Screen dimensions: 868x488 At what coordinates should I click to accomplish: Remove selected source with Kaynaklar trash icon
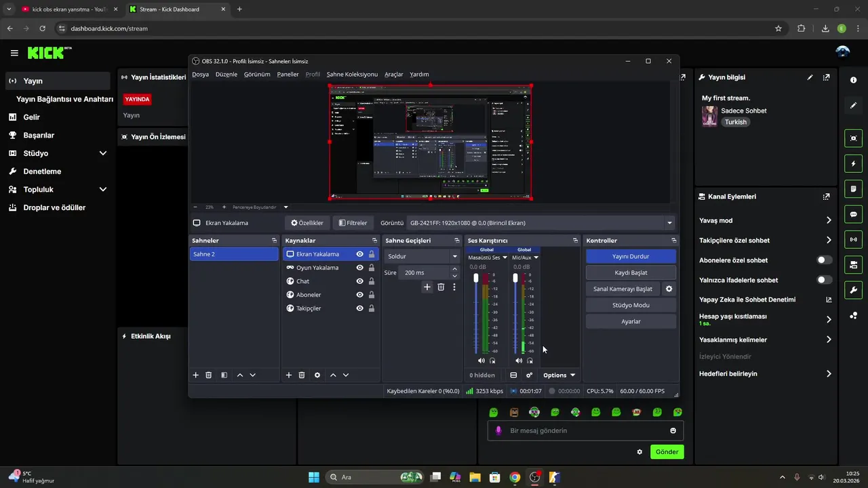point(302,375)
